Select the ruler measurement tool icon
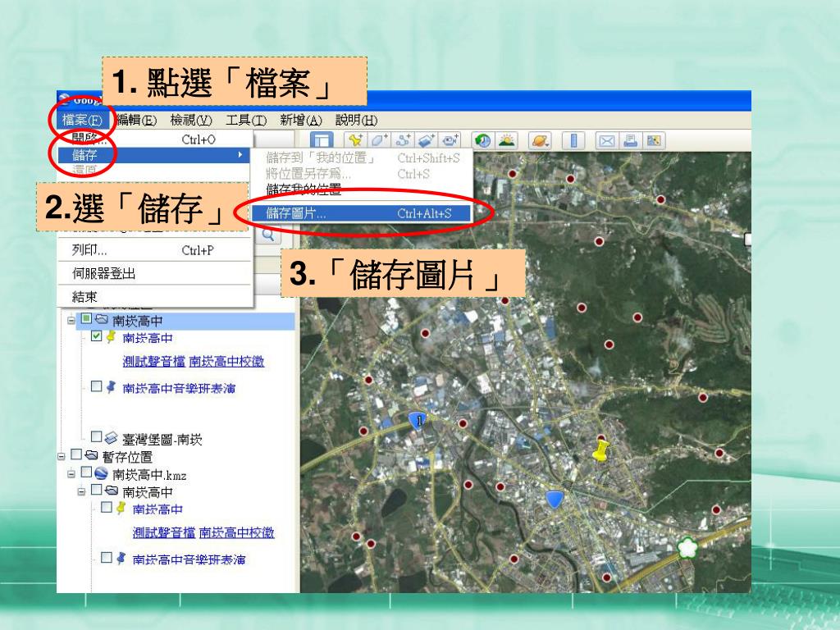This screenshot has width=840, height=630. 573,140
